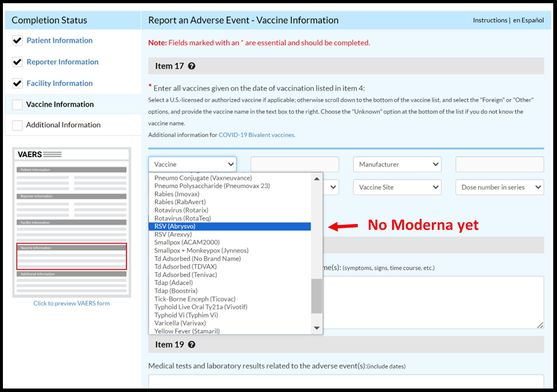
Task: Toggle the Additional Information checkbox
Action: (17, 125)
